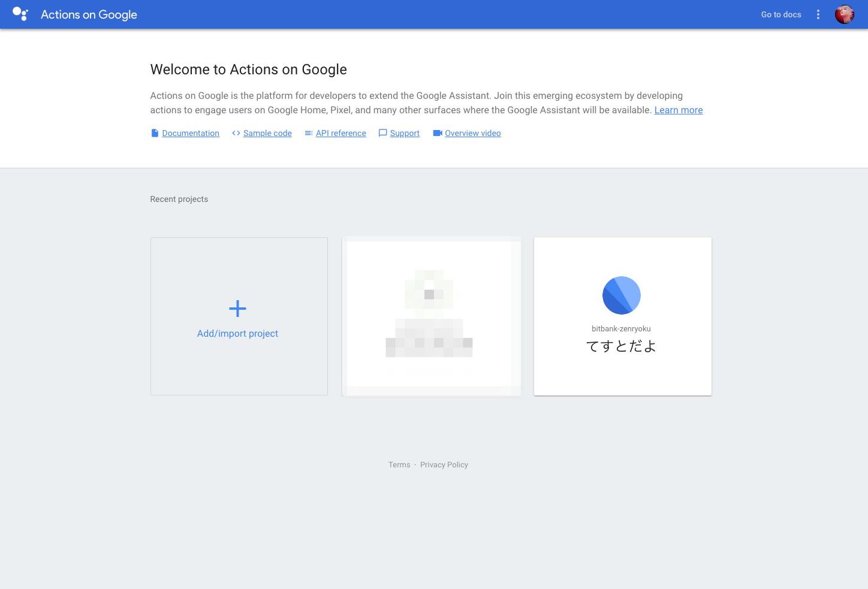Viewport: 868px width, 589px height.
Task: Click the Welcome to Actions on Google heading
Action: tap(249, 70)
